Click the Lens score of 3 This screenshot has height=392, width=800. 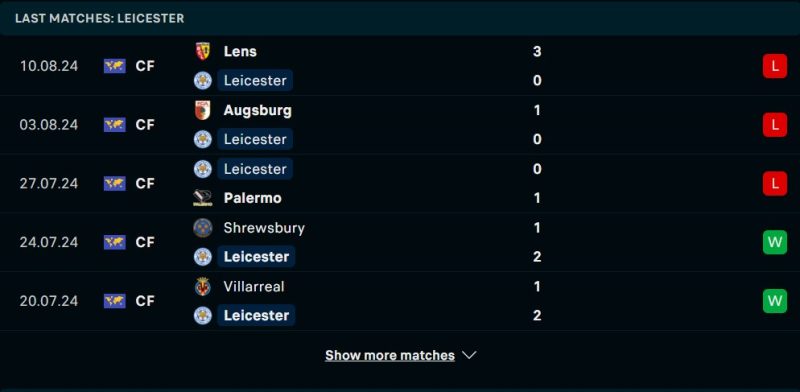(537, 52)
